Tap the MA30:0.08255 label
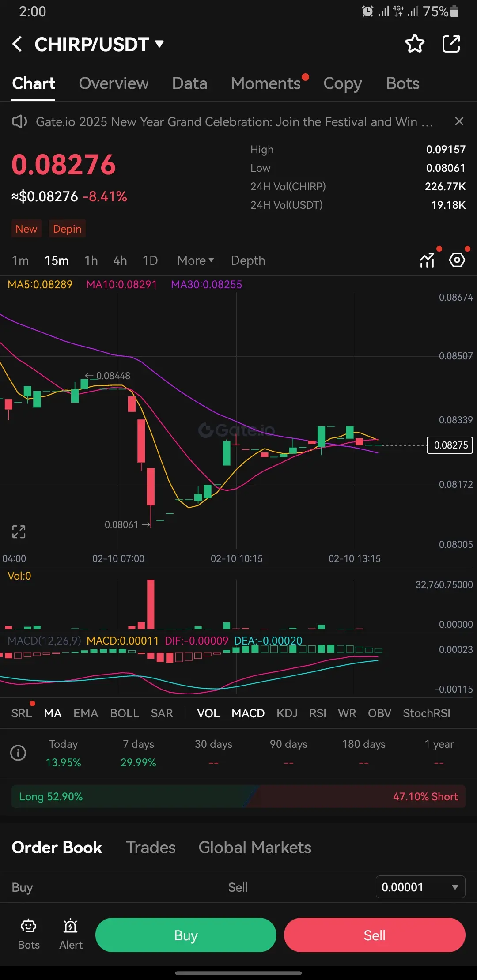 [206, 284]
